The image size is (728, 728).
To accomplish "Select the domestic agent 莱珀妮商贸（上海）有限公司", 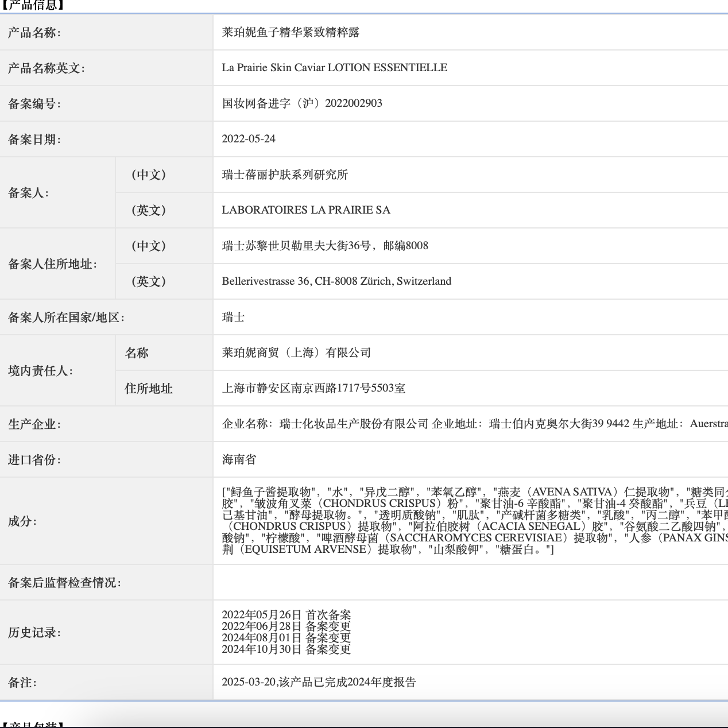I will click(x=296, y=353).
